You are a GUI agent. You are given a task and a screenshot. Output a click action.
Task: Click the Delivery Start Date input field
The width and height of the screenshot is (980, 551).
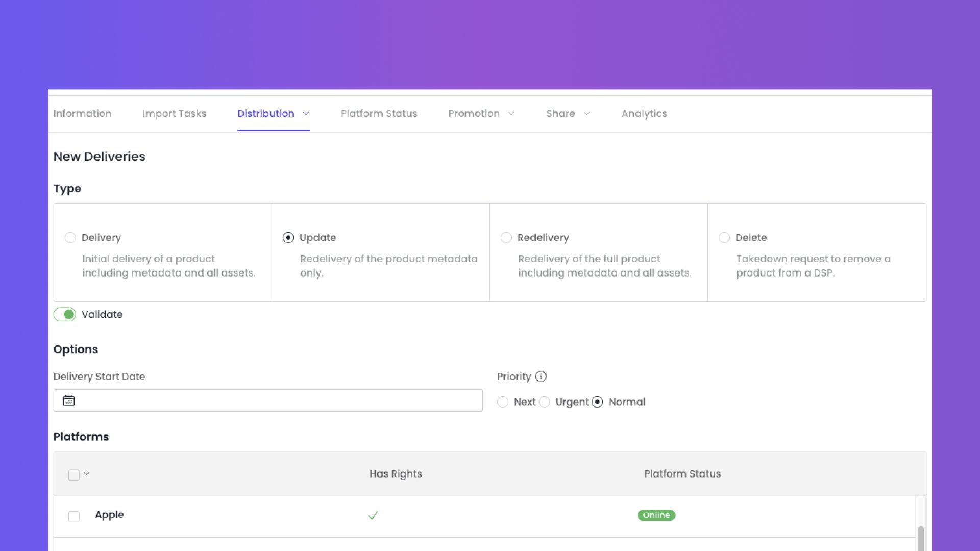[268, 400]
